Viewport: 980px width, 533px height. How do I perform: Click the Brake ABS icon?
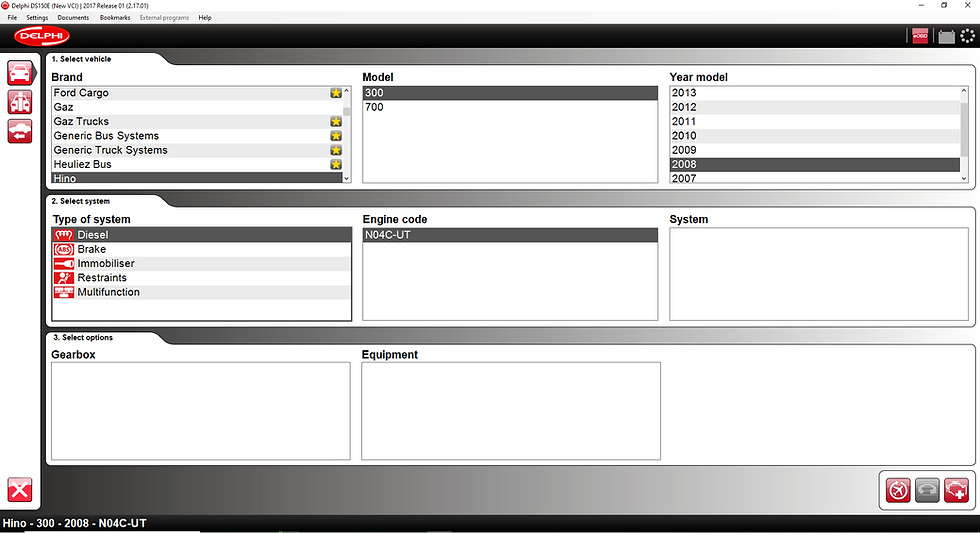tap(64, 249)
